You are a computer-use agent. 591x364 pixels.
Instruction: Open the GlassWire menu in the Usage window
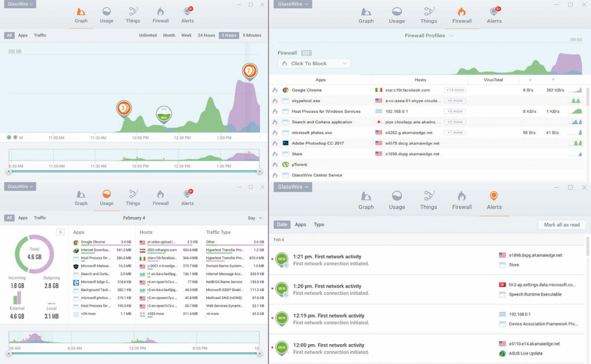point(20,187)
